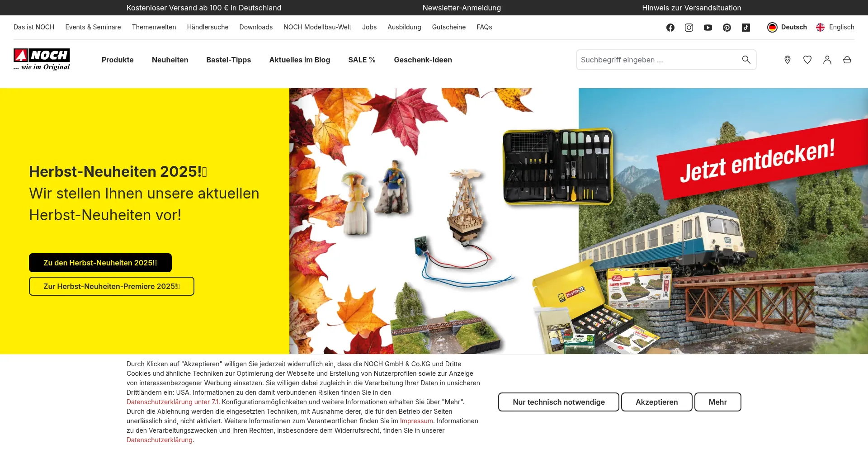Focus the Suchbegriff eingeben search field
This screenshot has height=449, width=868.
658,60
